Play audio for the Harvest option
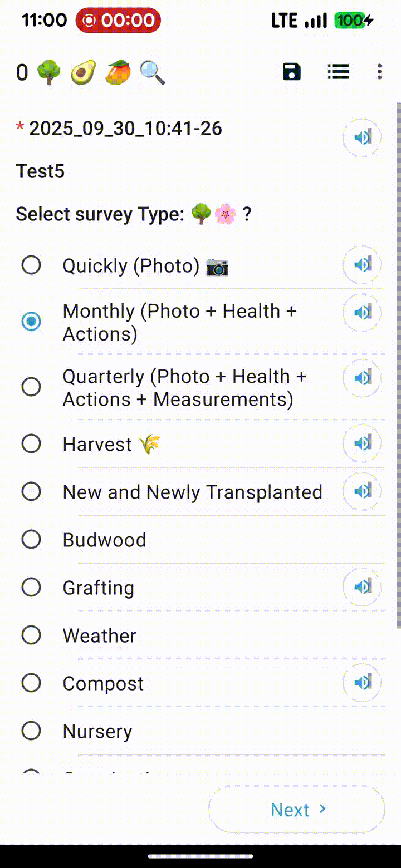 (362, 443)
